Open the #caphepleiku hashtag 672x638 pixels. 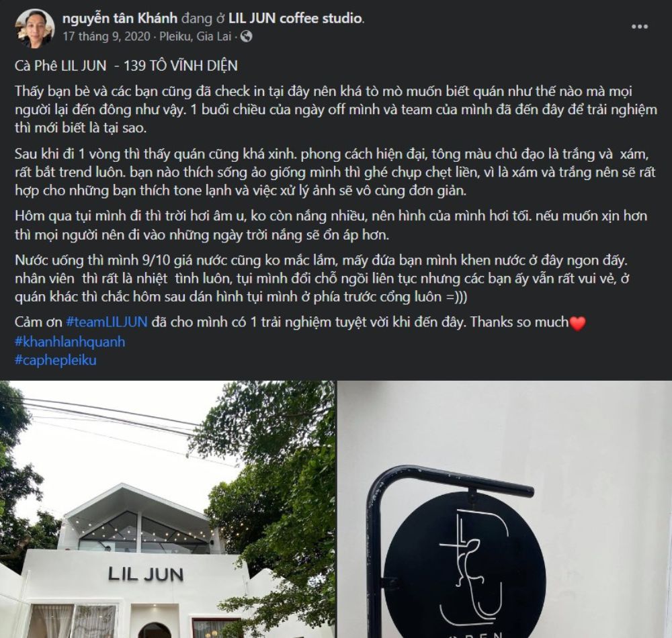56,360
